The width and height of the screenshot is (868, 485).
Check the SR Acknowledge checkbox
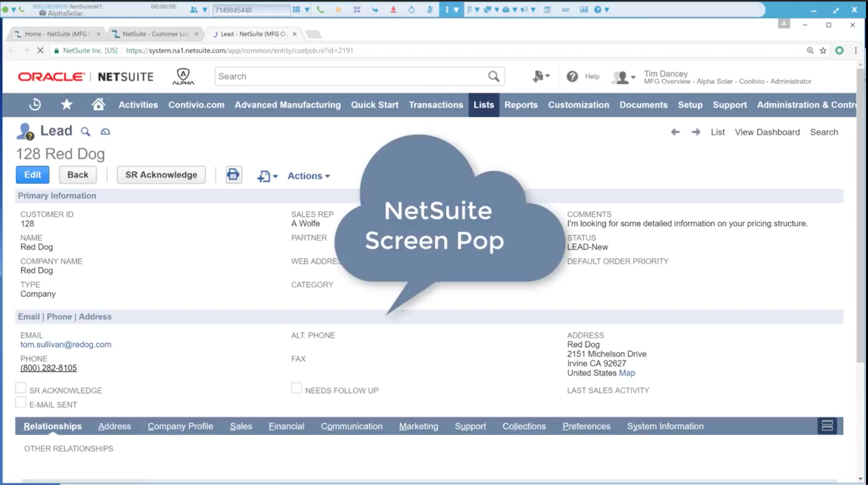tap(20, 388)
